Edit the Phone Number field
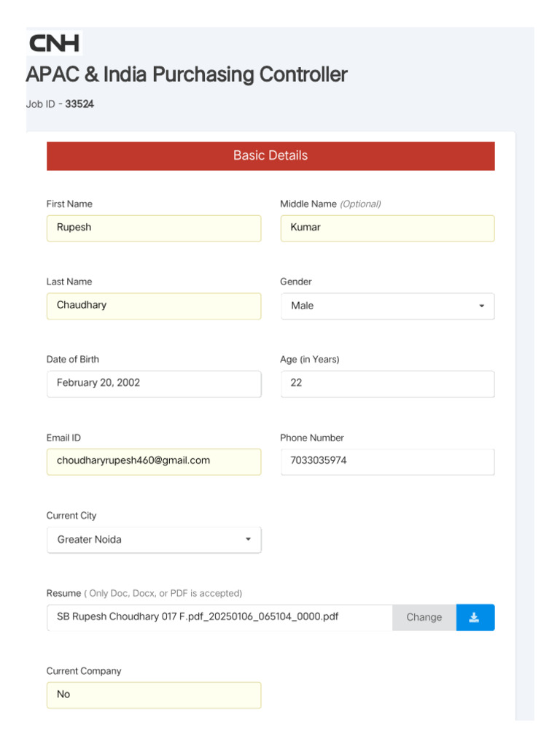The width and height of the screenshot is (560, 747). click(387, 462)
